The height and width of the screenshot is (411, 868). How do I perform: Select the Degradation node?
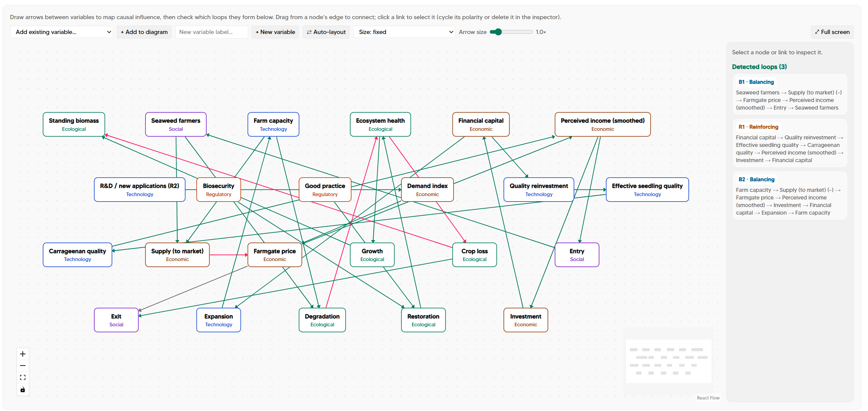click(x=322, y=320)
